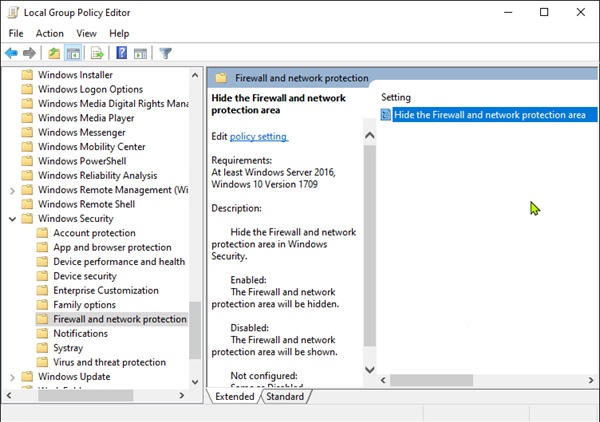The width and height of the screenshot is (600, 422).
Task: Toggle Show/Hide Console Tree toolbar icon
Action: pyautogui.click(x=73, y=53)
